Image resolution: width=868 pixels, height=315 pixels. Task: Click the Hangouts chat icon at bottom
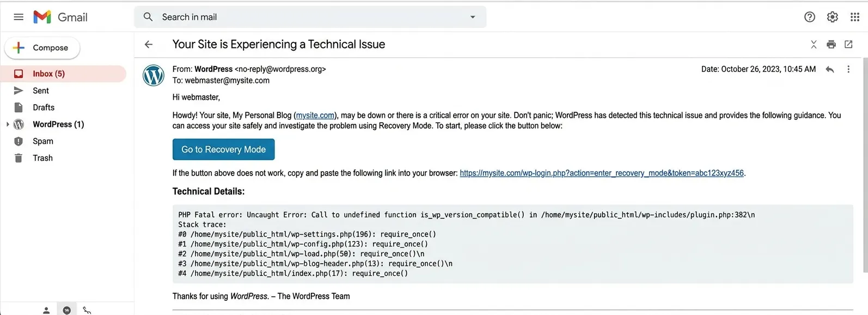[x=66, y=310]
